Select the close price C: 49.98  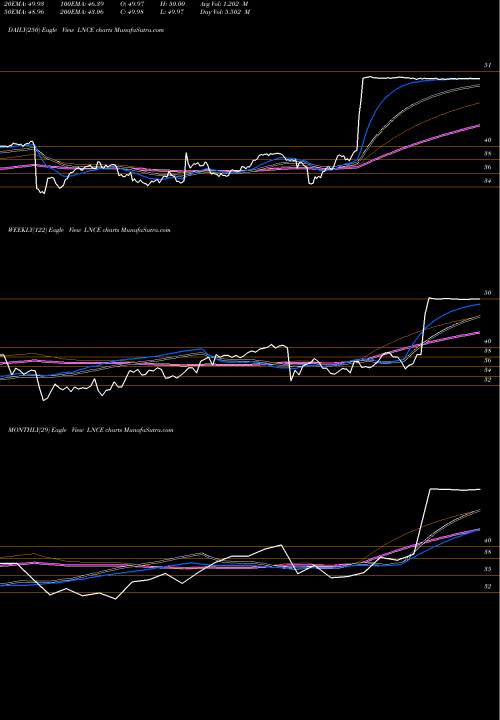(133, 12)
